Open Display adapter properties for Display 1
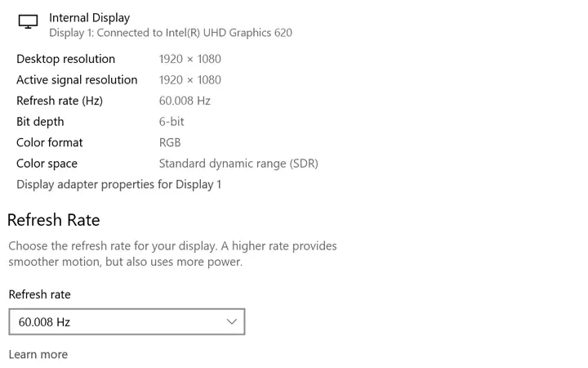 (119, 184)
